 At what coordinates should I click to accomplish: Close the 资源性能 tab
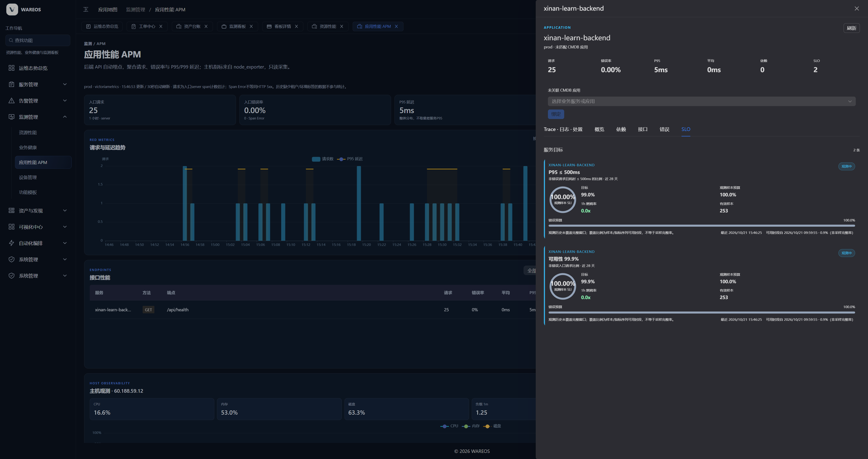pos(341,26)
